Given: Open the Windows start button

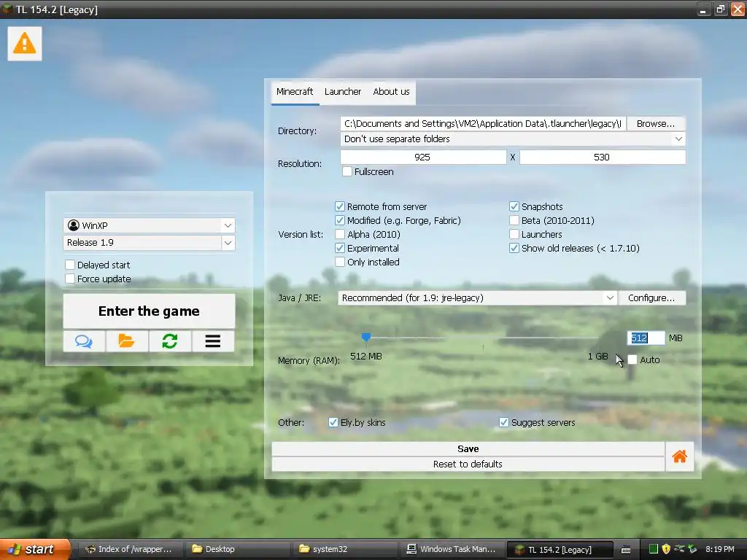Looking at the screenshot, I should [x=34, y=549].
